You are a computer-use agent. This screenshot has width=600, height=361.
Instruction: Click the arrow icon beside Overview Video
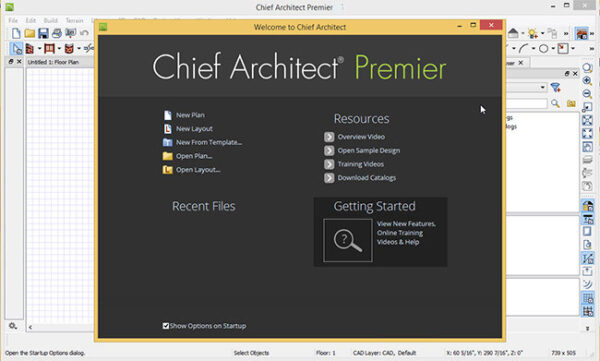coord(329,137)
